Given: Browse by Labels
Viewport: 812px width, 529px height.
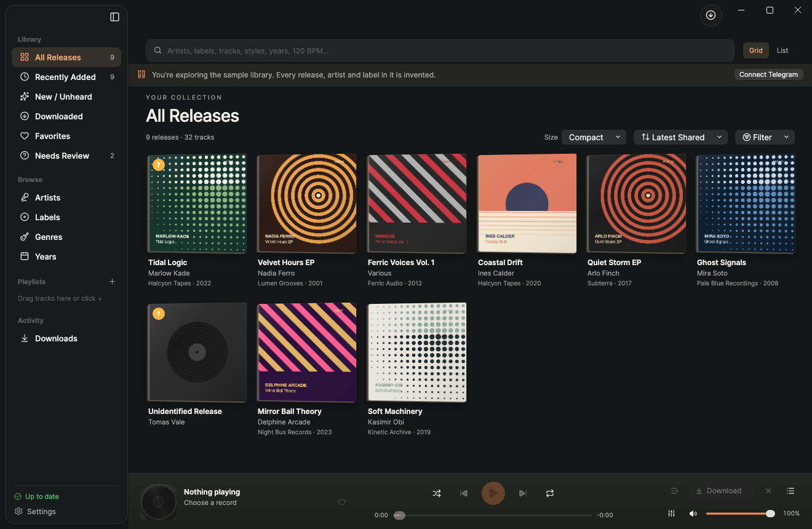Looking at the screenshot, I should click(66, 217).
